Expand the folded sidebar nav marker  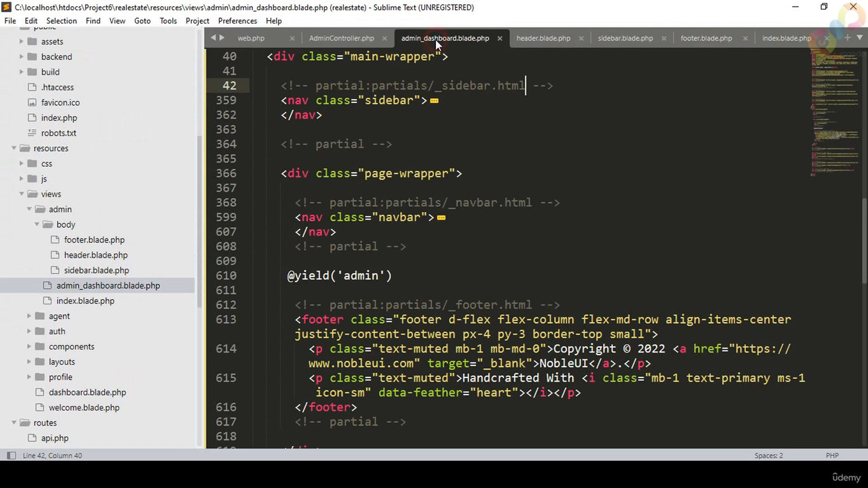(434, 101)
